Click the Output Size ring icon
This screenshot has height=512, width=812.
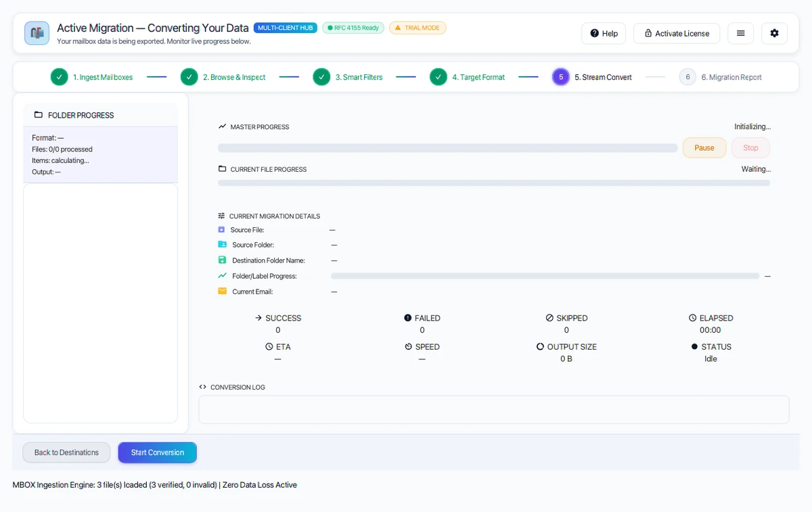[540, 346]
